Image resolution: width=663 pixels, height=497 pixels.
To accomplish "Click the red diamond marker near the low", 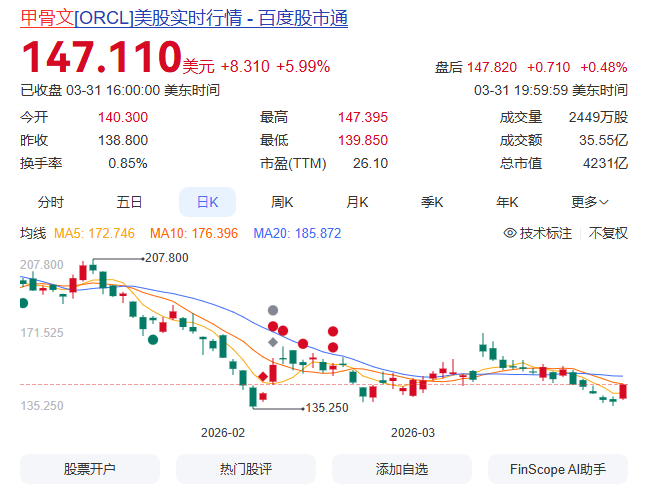I will [263, 376].
